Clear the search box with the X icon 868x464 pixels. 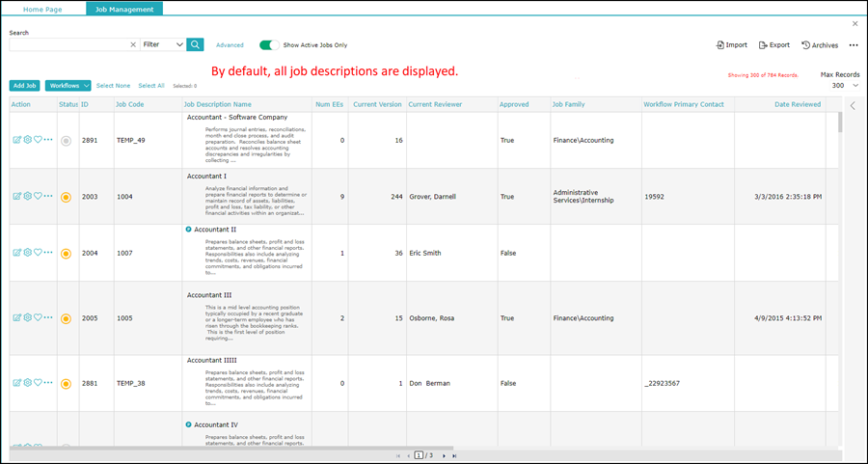[133, 44]
